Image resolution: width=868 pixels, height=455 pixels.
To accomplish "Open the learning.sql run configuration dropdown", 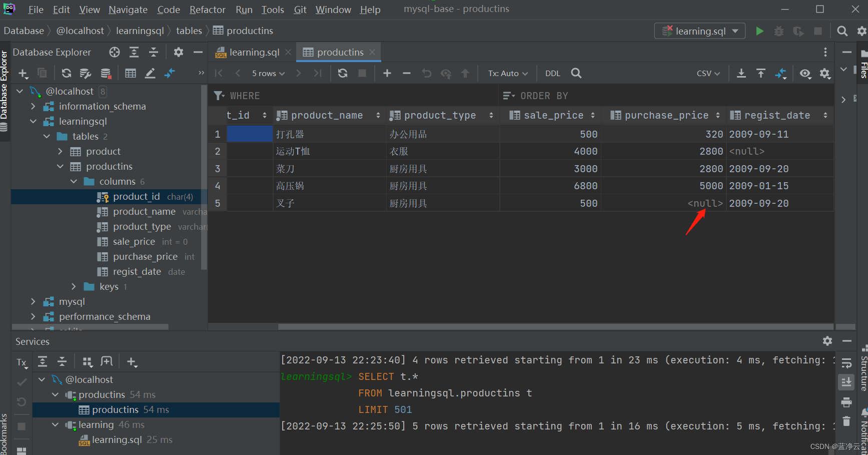I will 700,31.
